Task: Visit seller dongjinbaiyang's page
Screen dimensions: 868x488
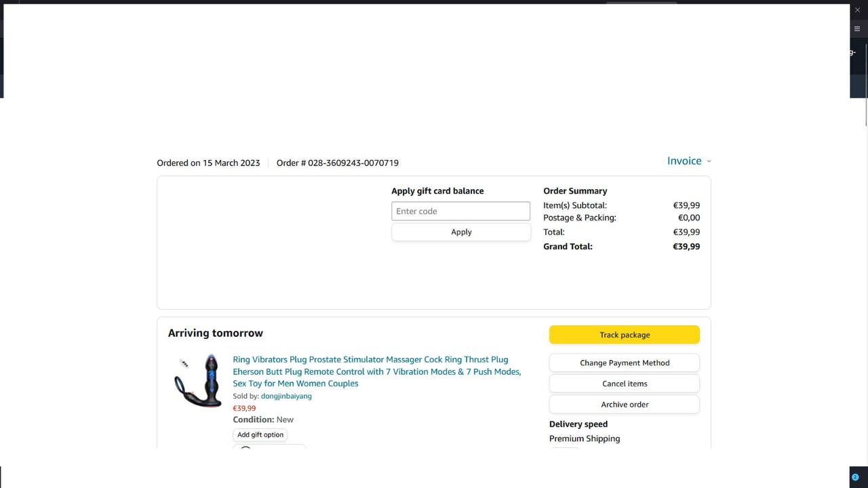Action: tap(286, 396)
